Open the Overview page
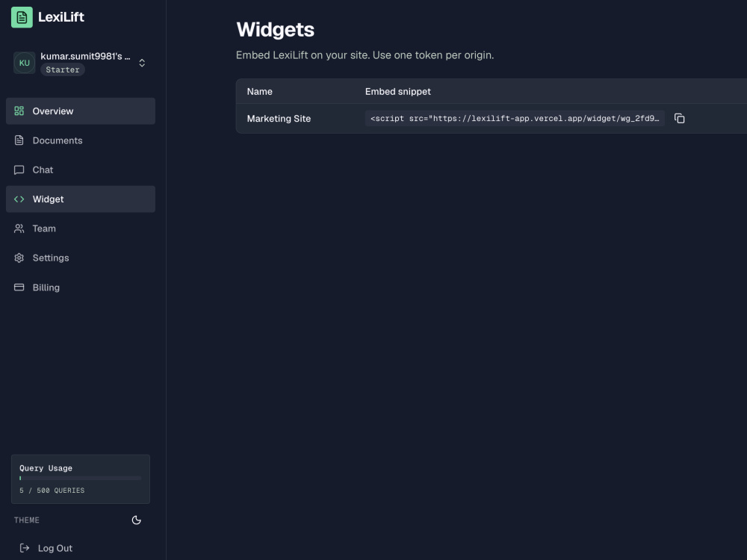 click(81, 111)
